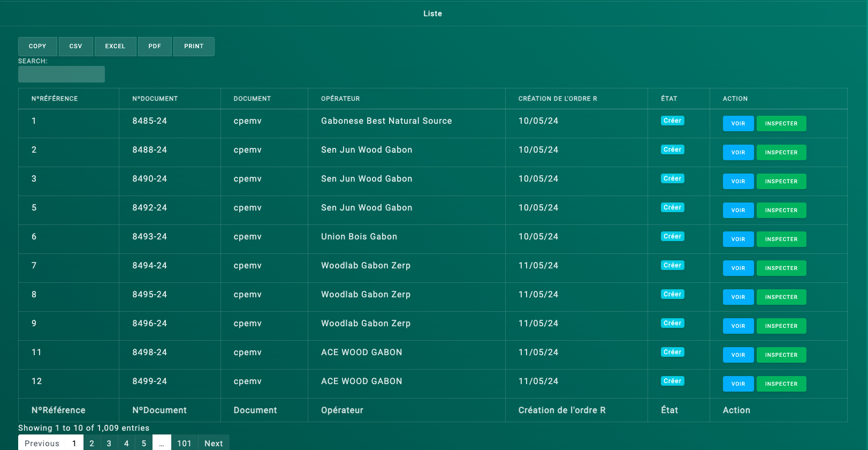View document 8498-24
The width and height of the screenshot is (868, 450).
point(738,355)
